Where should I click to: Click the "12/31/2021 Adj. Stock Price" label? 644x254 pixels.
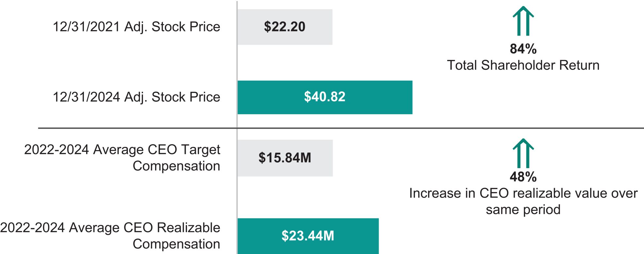coord(136,27)
